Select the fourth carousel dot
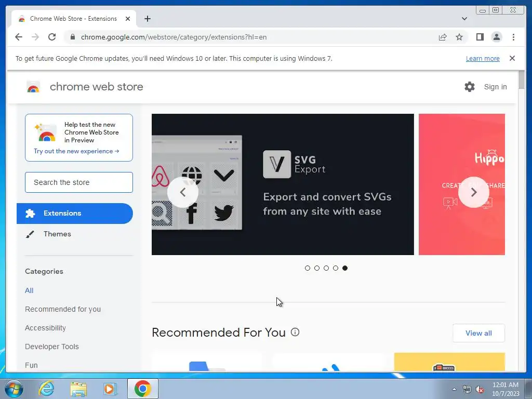The height and width of the screenshot is (399, 532). (336, 268)
